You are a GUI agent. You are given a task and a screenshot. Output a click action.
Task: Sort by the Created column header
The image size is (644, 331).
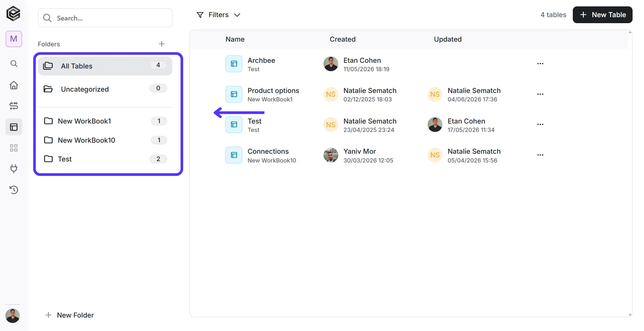coord(343,39)
